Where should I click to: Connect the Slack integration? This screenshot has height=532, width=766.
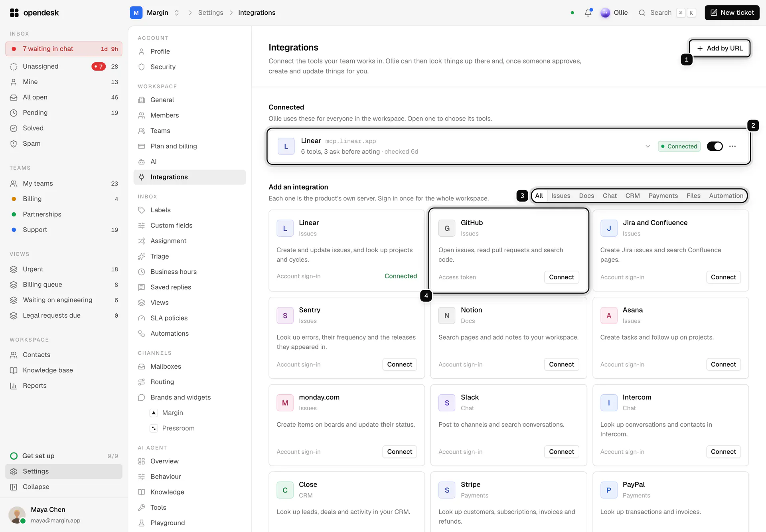point(561,452)
